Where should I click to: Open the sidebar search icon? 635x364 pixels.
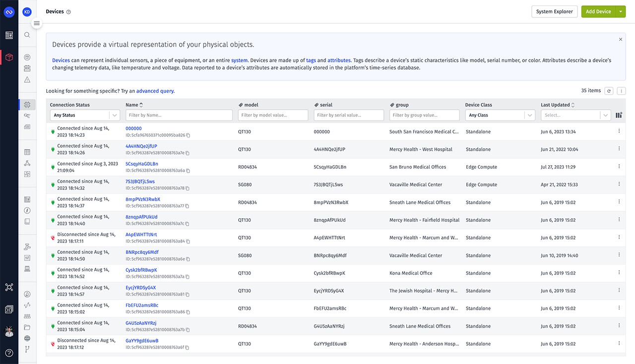(27, 35)
